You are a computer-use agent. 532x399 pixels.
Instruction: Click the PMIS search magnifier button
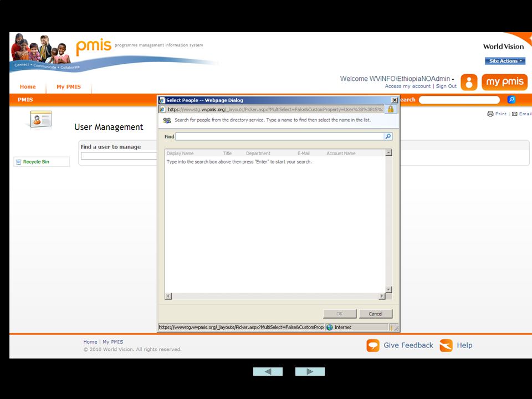click(511, 99)
